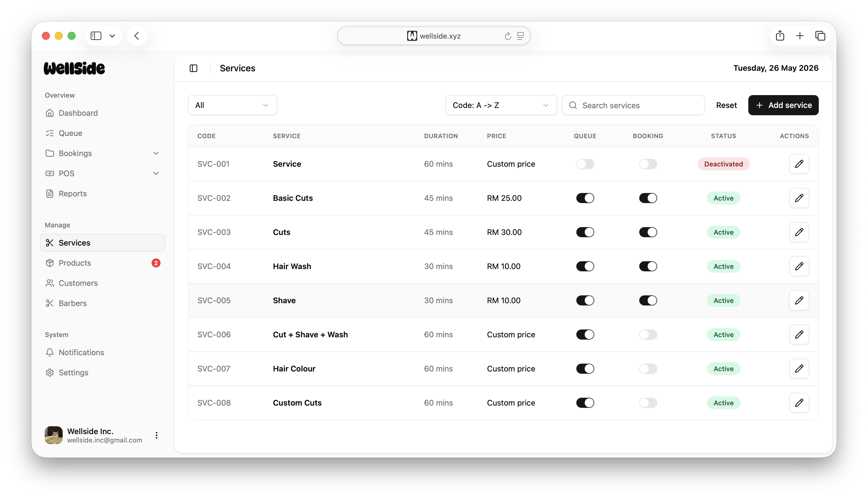The image size is (868, 499).
Task: Toggle Queue off for Custom Cuts
Action: click(585, 403)
